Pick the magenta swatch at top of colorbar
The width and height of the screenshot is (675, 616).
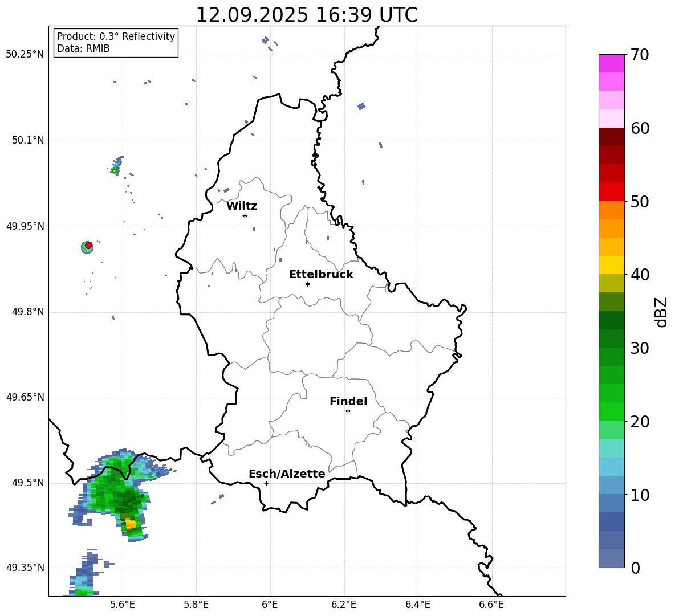[x=611, y=63]
